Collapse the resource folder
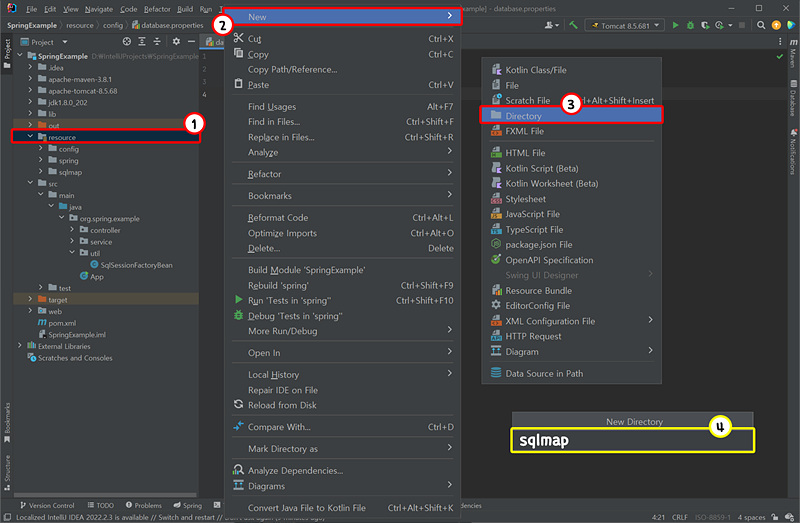 coord(30,137)
